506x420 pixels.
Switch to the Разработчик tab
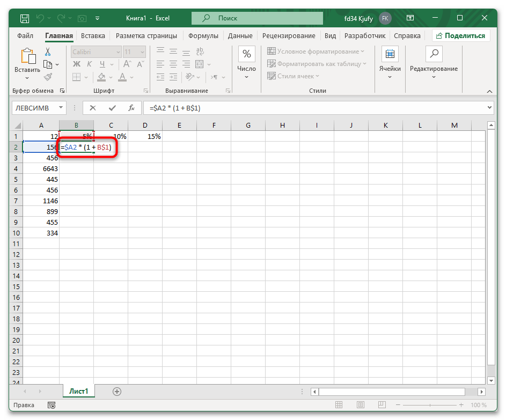(x=365, y=36)
